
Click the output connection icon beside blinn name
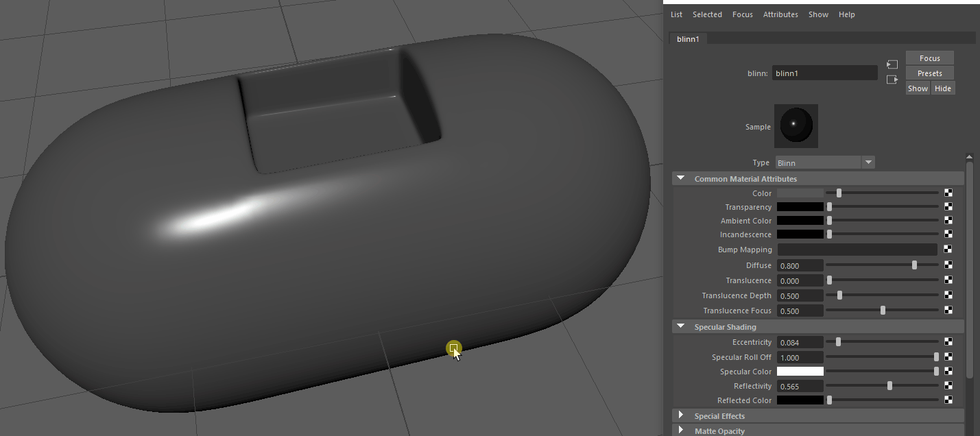point(892,80)
